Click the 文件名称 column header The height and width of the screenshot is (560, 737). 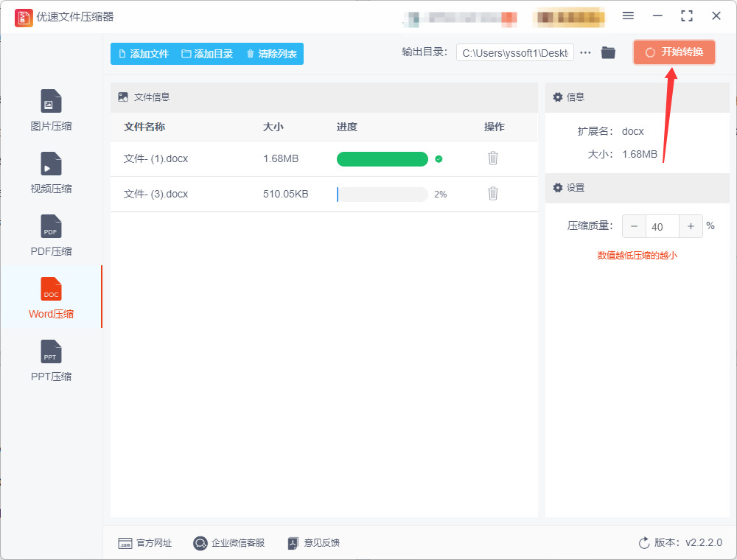click(144, 127)
